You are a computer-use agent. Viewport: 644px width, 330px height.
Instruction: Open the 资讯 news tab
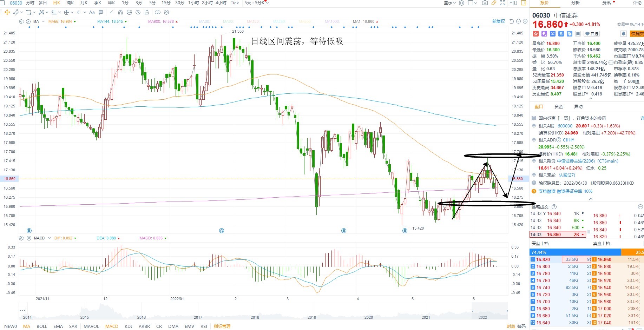click(606, 3)
